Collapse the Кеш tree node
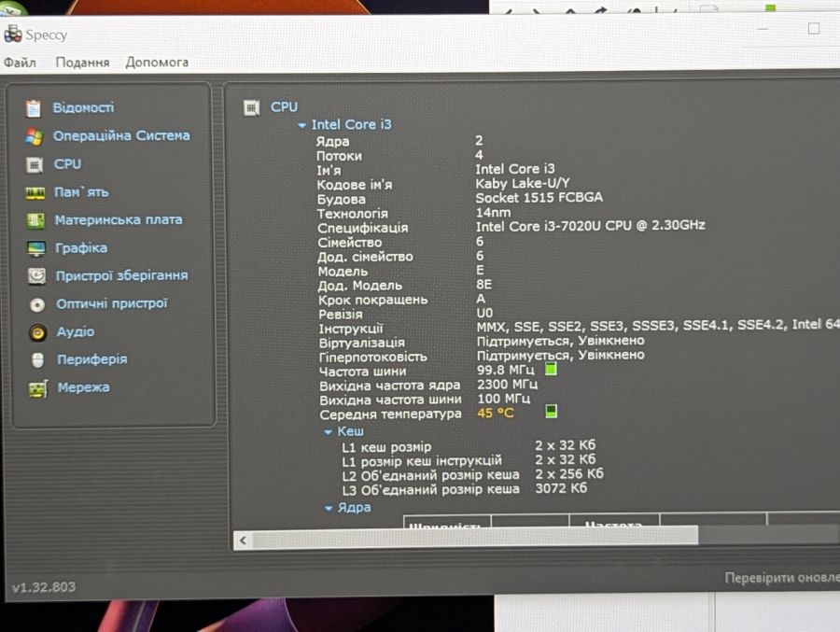Screen dimensions: 840x632 [328, 432]
